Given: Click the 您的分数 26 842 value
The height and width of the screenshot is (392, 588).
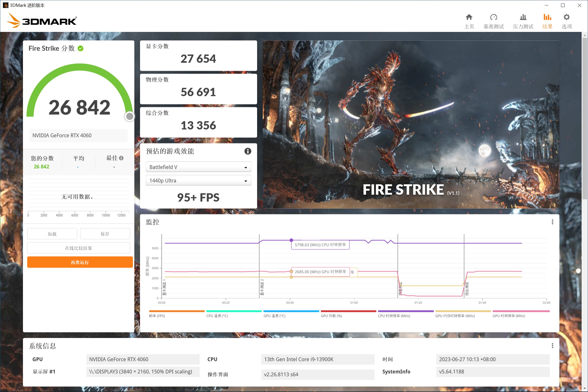Looking at the screenshot, I should tap(42, 166).
